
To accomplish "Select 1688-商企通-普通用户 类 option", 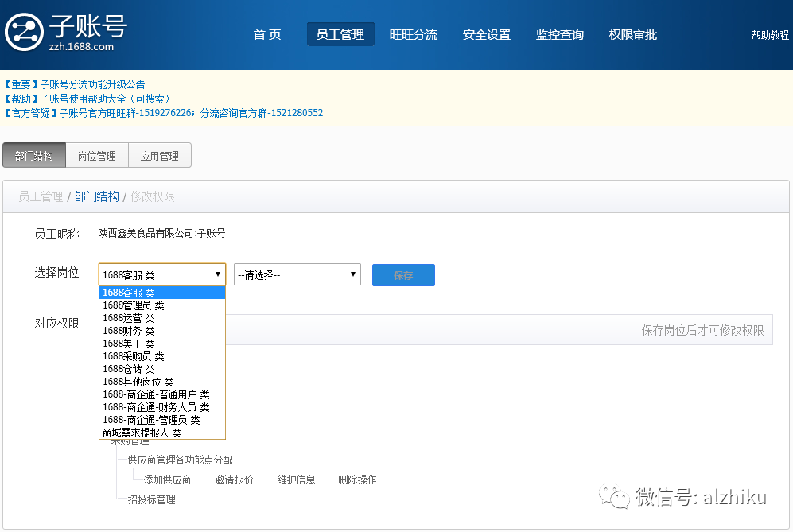I will pos(161,394).
